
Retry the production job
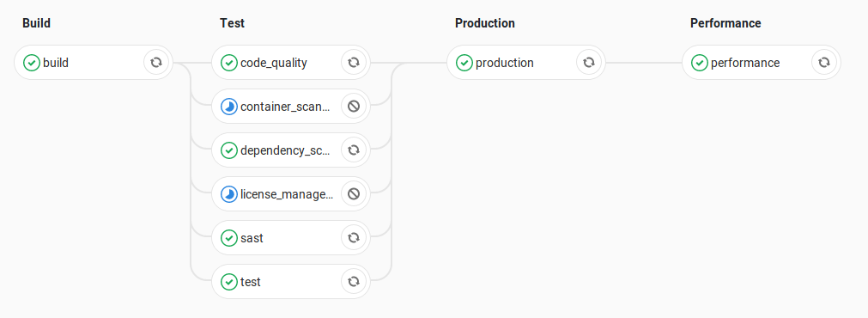589,63
